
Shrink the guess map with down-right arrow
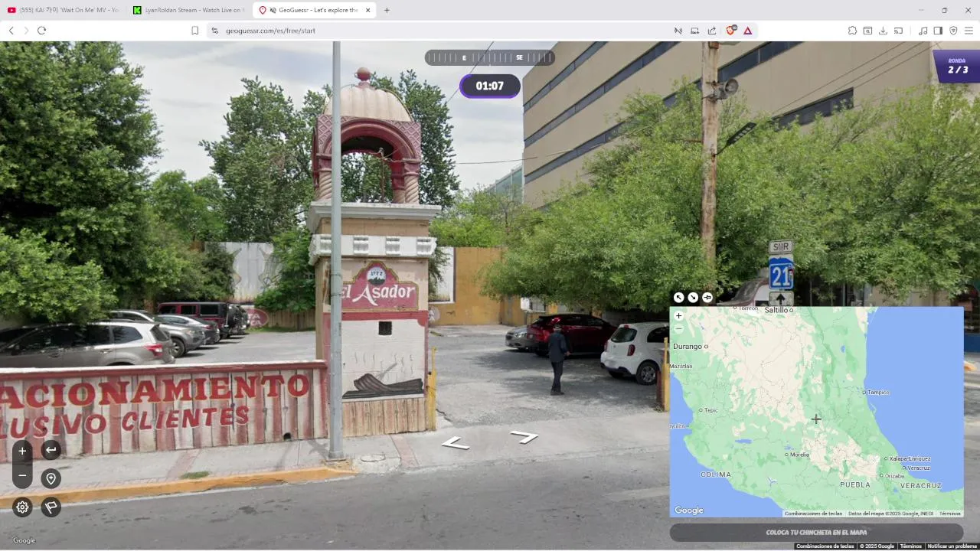click(x=693, y=298)
